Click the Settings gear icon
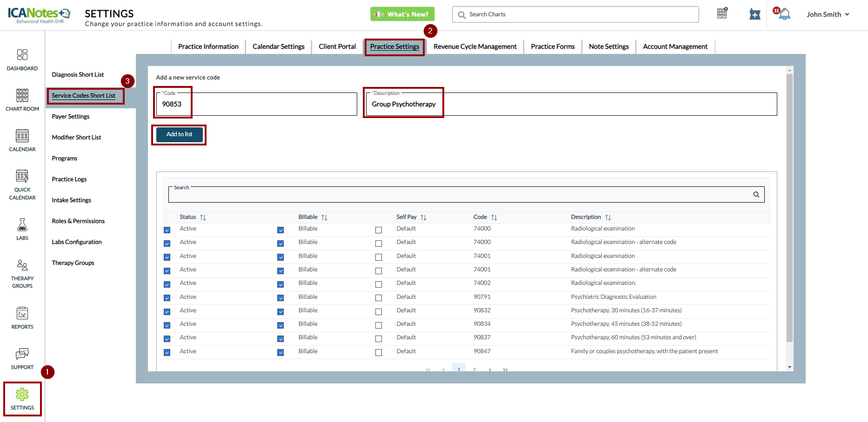868x422 pixels. 22,395
